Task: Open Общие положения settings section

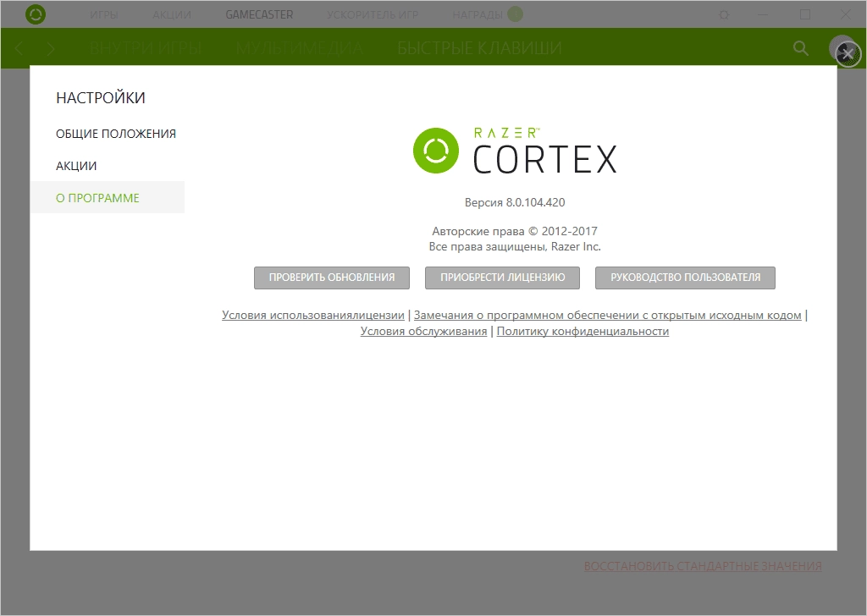Action: tap(116, 134)
